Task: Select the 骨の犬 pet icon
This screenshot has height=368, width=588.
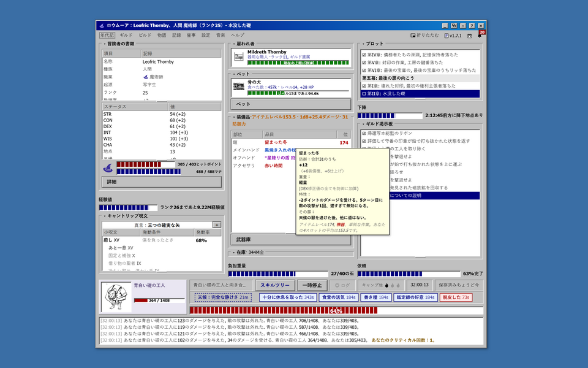Action: (239, 86)
